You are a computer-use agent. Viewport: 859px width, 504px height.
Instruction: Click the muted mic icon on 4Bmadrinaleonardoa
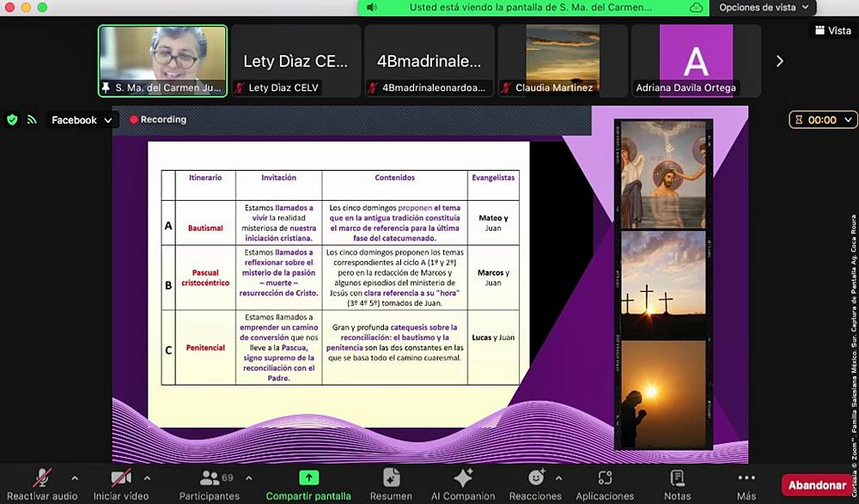[373, 88]
